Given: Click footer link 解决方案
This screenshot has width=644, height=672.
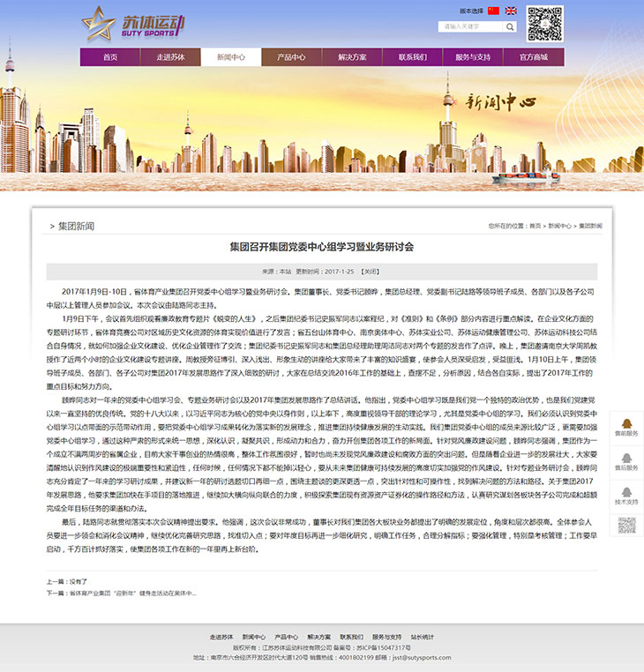Looking at the screenshot, I should click(x=319, y=638).
